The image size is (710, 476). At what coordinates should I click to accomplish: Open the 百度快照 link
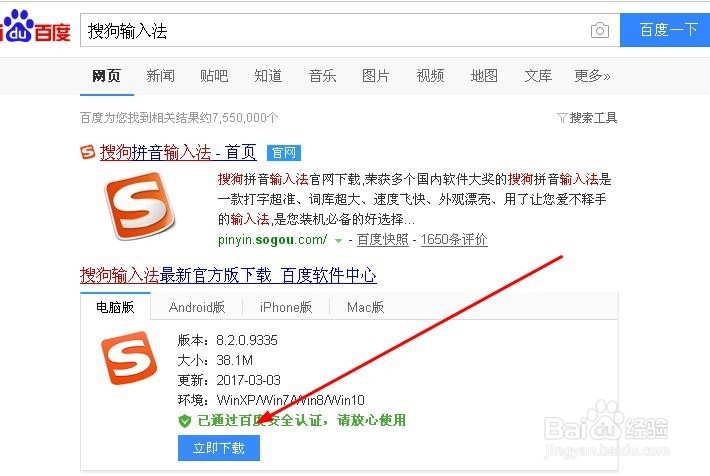(x=383, y=240)
